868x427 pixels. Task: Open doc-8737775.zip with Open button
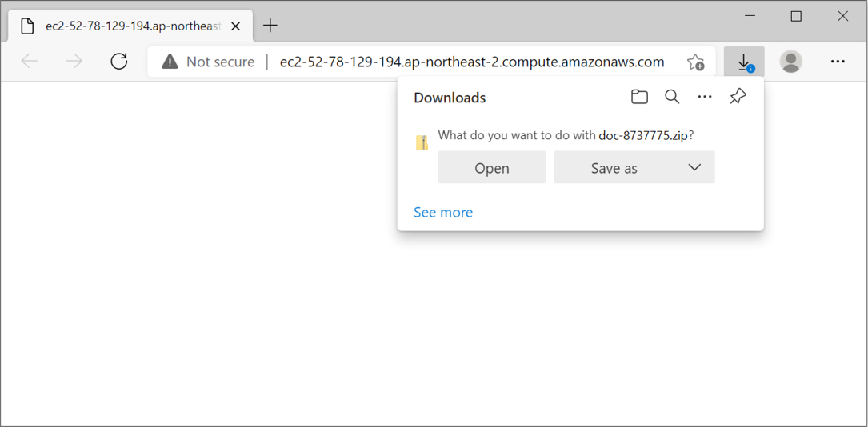(x=491, y=168)
